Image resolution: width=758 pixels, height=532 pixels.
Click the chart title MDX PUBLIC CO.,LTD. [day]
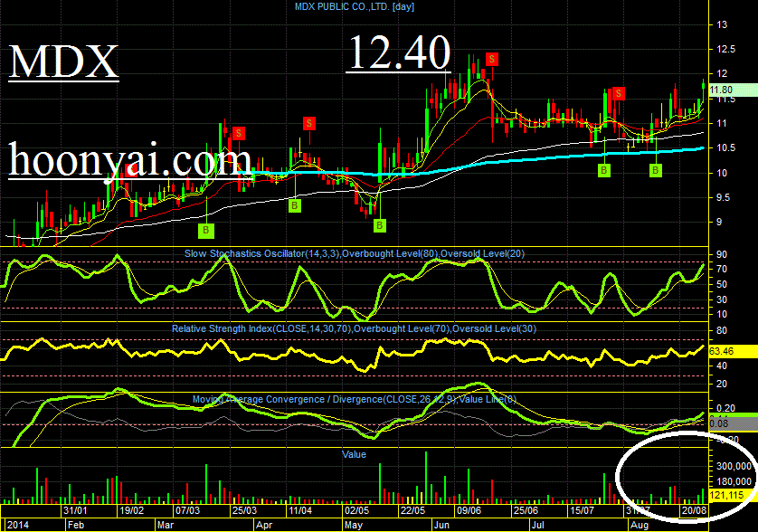click(x=355, y=6)
